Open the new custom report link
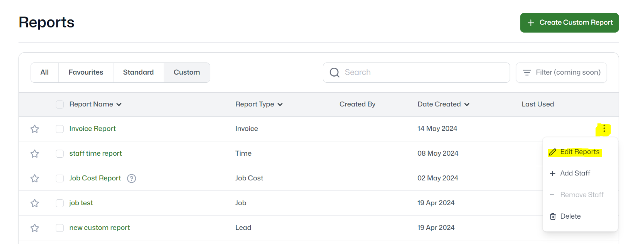Image resolution: width=644 pixels, height=244 pixels. coord(99,228)
